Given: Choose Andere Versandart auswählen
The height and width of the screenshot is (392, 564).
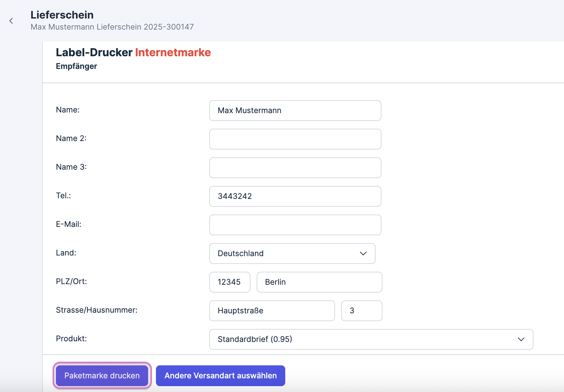Looking at the screenshot, I should [220, 376].
